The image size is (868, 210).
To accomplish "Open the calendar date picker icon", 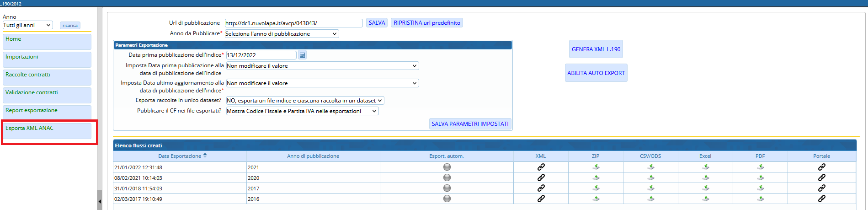I will (x=302, y=55).
